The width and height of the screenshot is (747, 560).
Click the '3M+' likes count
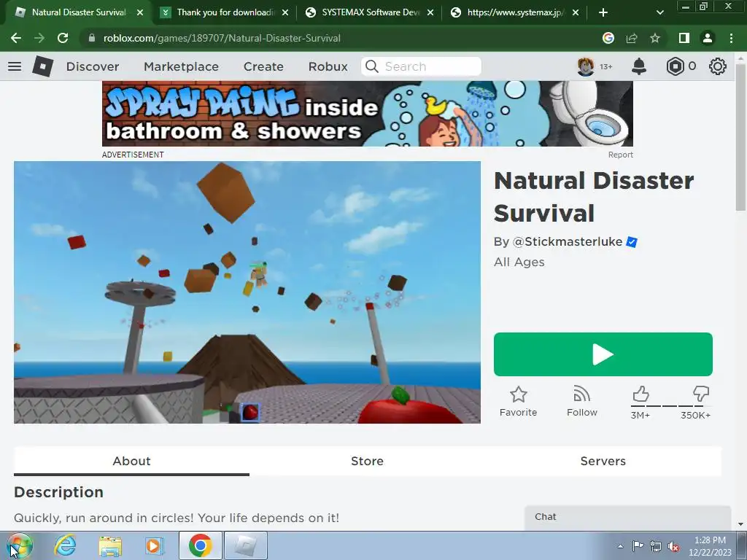(640, 415)
